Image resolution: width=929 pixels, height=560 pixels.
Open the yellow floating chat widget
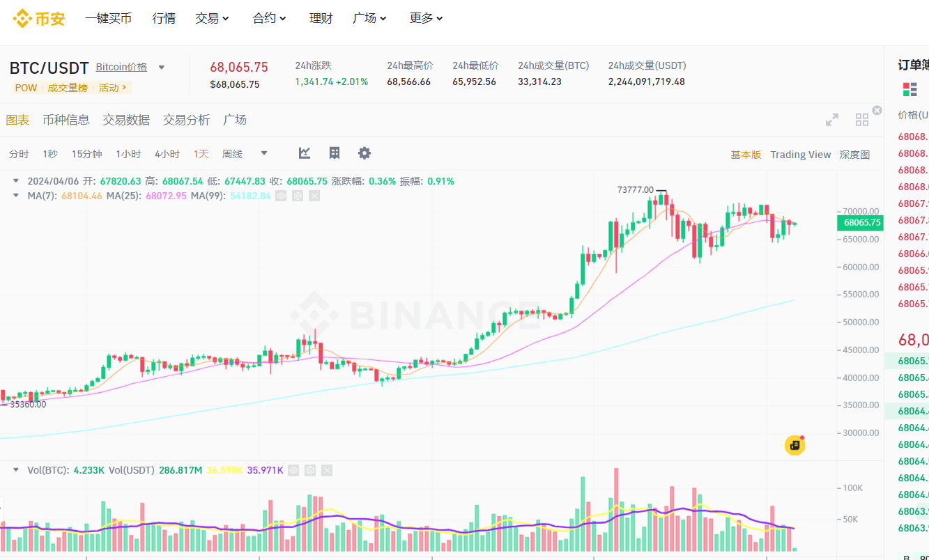click(x=795, y=445)
